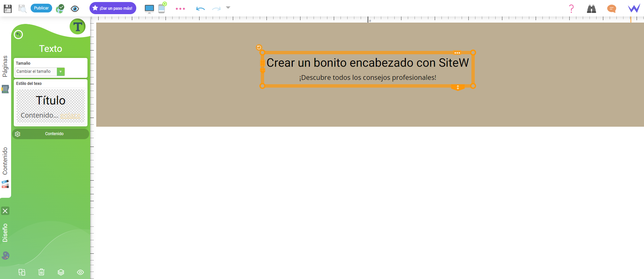Image resolution: width=644 pixels, height=279 pixels.
Task: Open the binoculars search icon
Action: [x=591, y=8]
